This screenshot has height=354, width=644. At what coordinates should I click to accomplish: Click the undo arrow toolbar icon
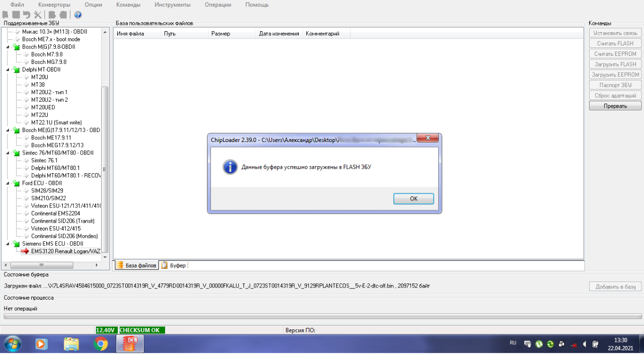coord(27,15)
